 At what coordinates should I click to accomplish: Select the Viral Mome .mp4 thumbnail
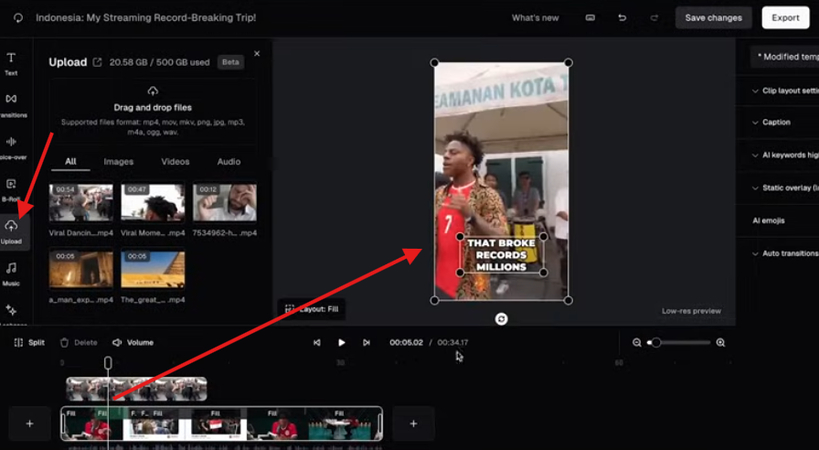(153, 203)
